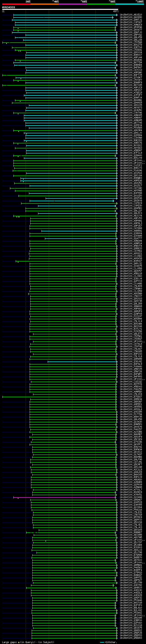Screen dimensions: 146x644
Task: Click the =100char. scale legend
Action: click(108, 642)
